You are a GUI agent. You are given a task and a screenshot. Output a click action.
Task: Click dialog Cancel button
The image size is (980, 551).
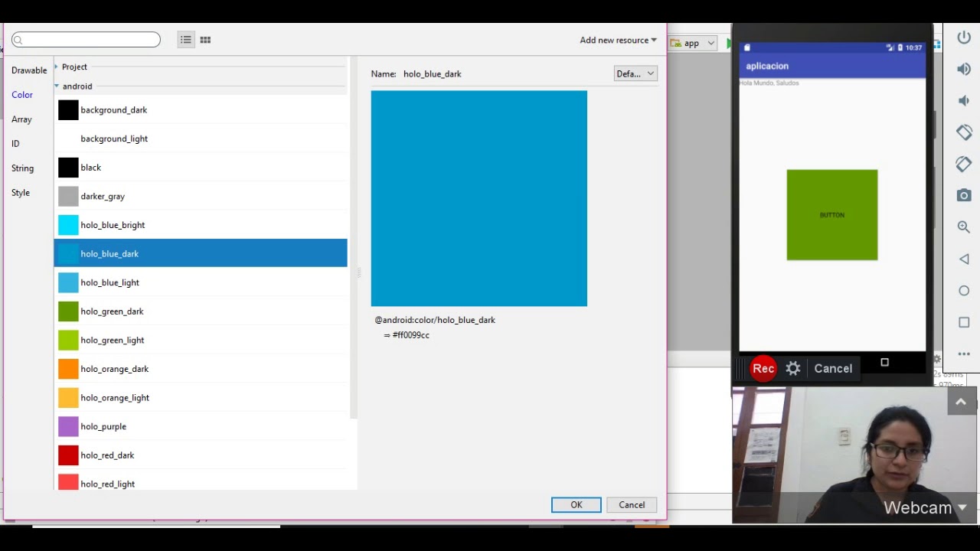point(632,505)
